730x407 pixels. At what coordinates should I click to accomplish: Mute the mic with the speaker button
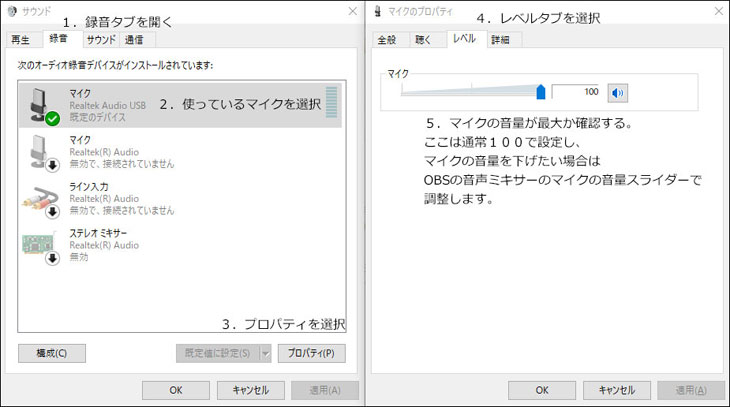[618, 92]
